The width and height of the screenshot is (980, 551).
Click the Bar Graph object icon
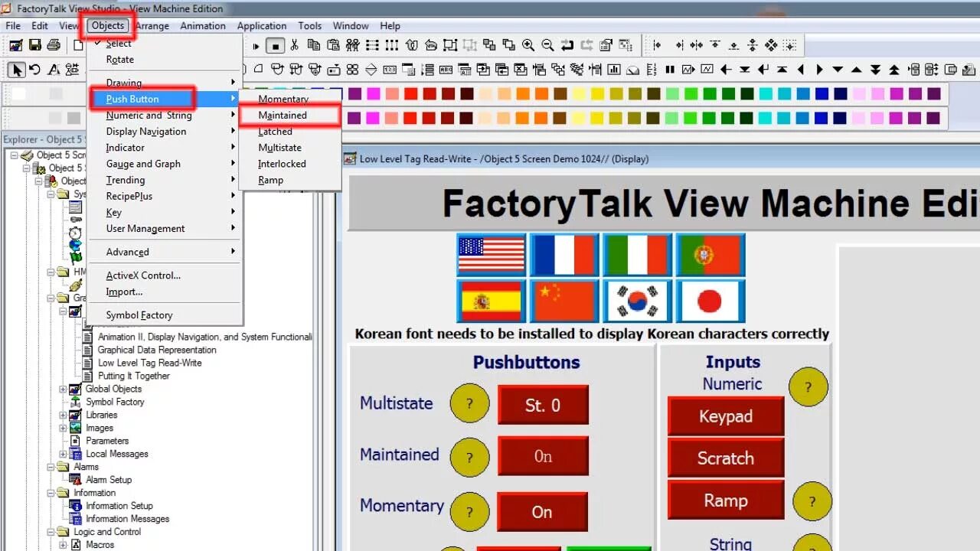[x=614, y=70]
